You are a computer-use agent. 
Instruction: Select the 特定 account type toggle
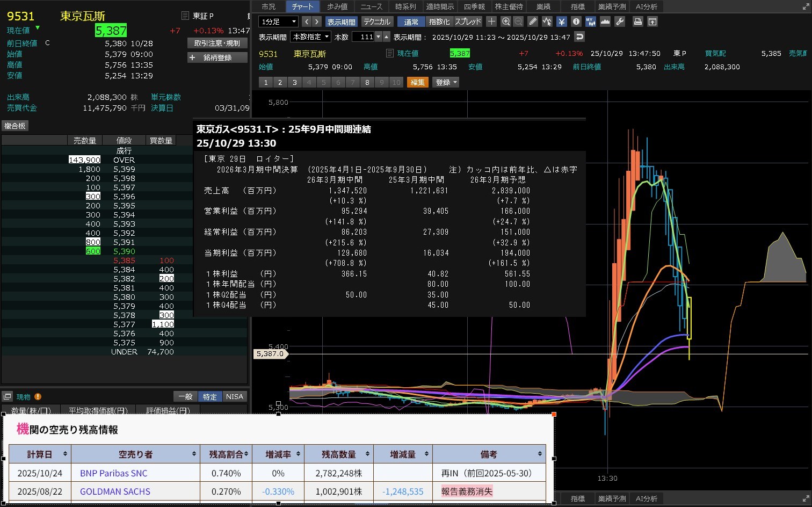coord(209,396)
